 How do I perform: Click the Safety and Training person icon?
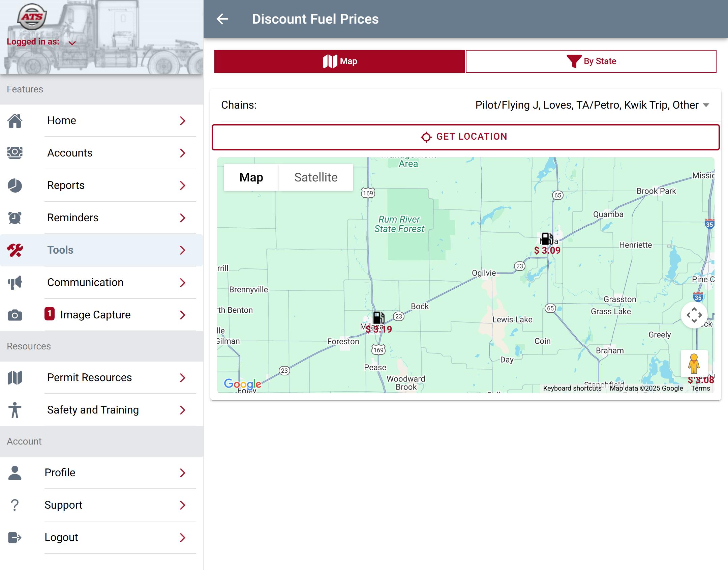[15, 410]
